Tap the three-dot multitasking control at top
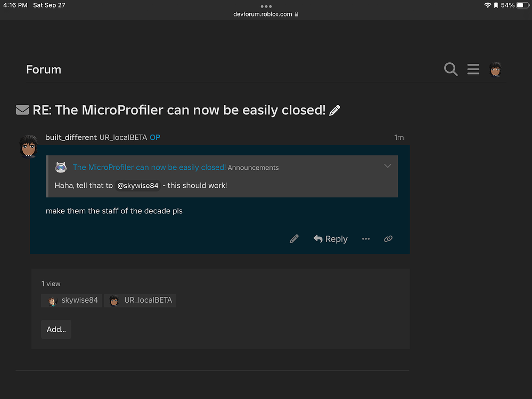 pos(266,6)
